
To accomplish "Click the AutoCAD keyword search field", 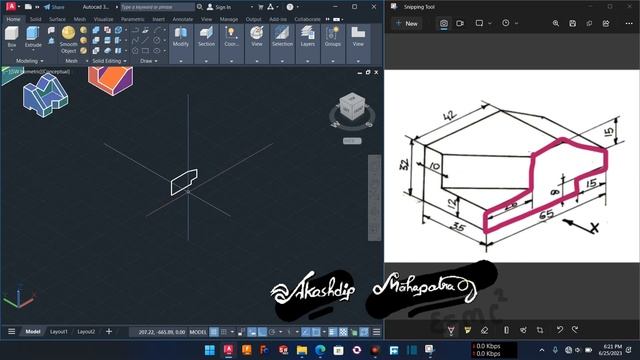I will click(x=158, y=7).
